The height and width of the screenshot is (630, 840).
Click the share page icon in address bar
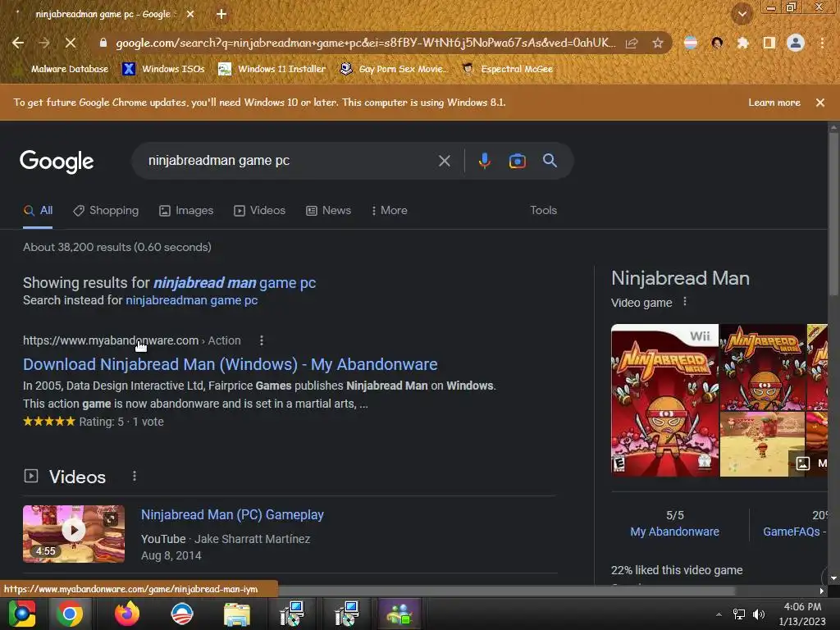point(632,43)
